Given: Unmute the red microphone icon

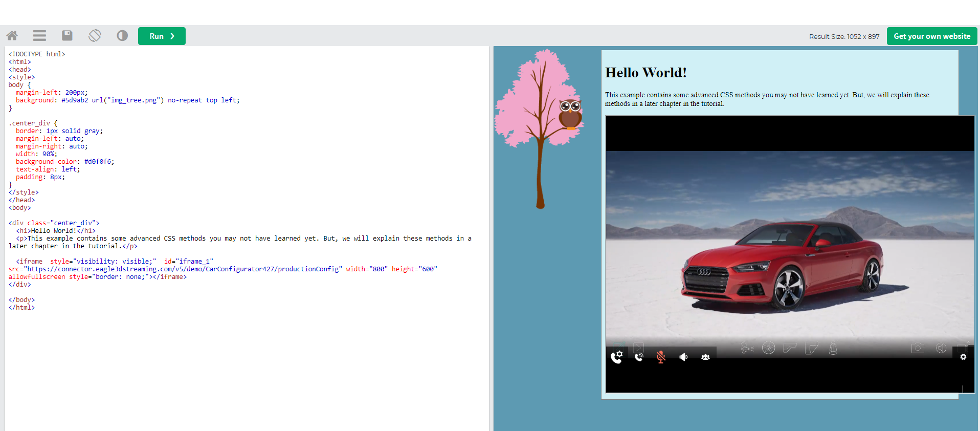Looking at the screenshot, I should [661, 357].
